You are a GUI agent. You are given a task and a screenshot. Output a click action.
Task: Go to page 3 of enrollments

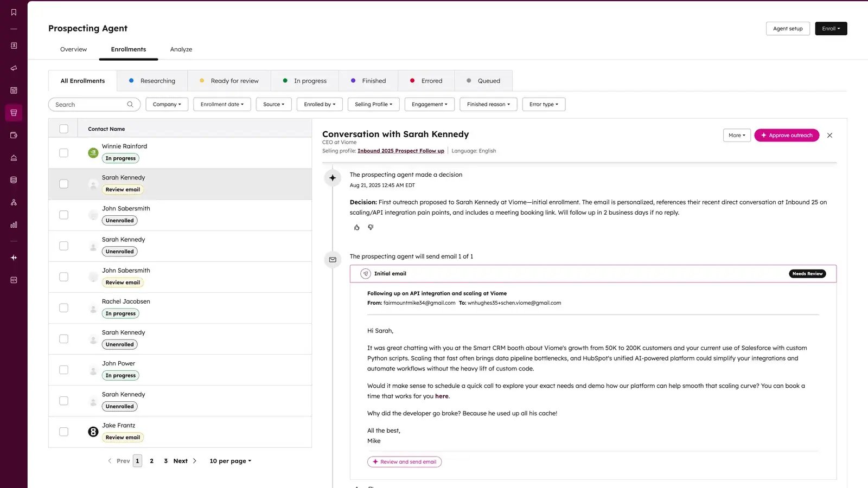coord(165,461)
